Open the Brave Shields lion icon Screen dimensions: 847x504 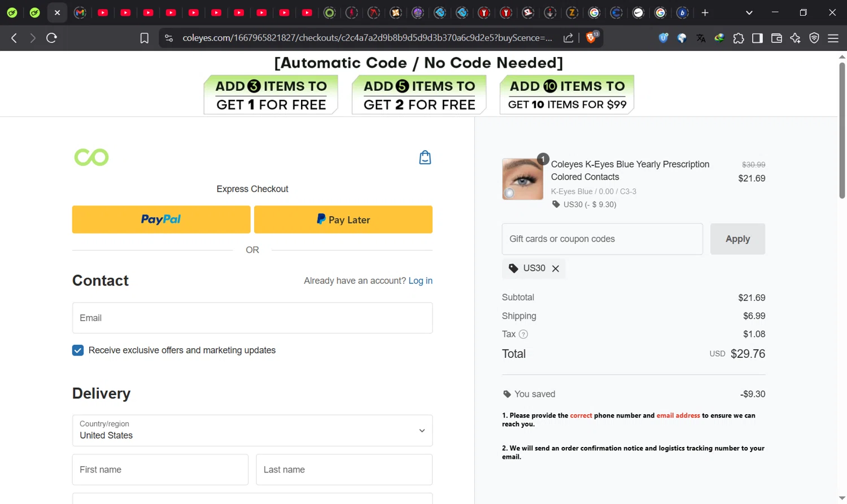(591, 37)
